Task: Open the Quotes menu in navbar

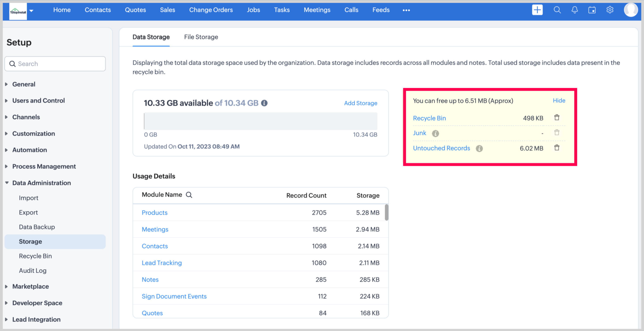Action: pos(135,10)
